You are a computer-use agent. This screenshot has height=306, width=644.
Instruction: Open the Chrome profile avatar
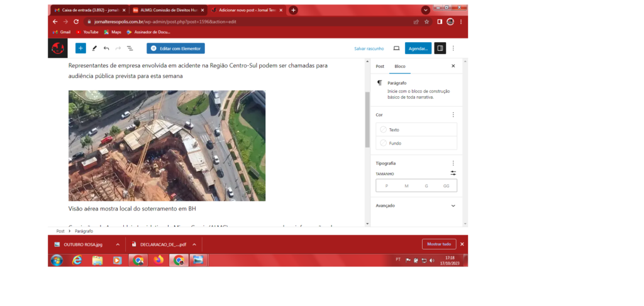(450, 22)
